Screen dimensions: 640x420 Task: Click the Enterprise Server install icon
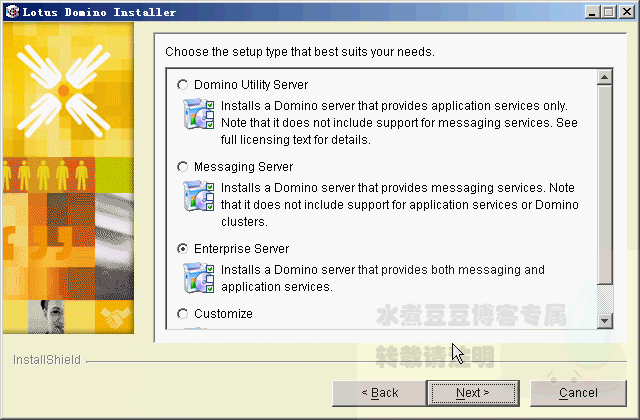(199, 278)
